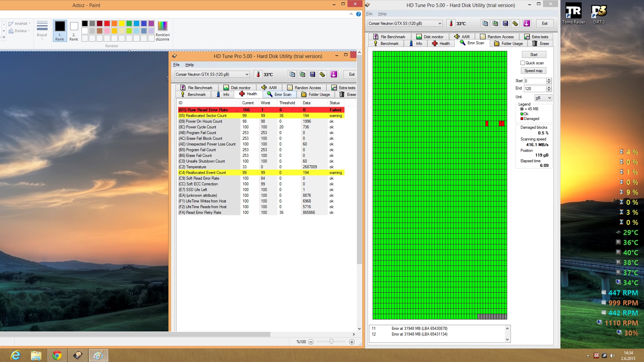Select Color 2 box in Paint
Viewport: 644px width, 362px height.
(x=74, y=30)
